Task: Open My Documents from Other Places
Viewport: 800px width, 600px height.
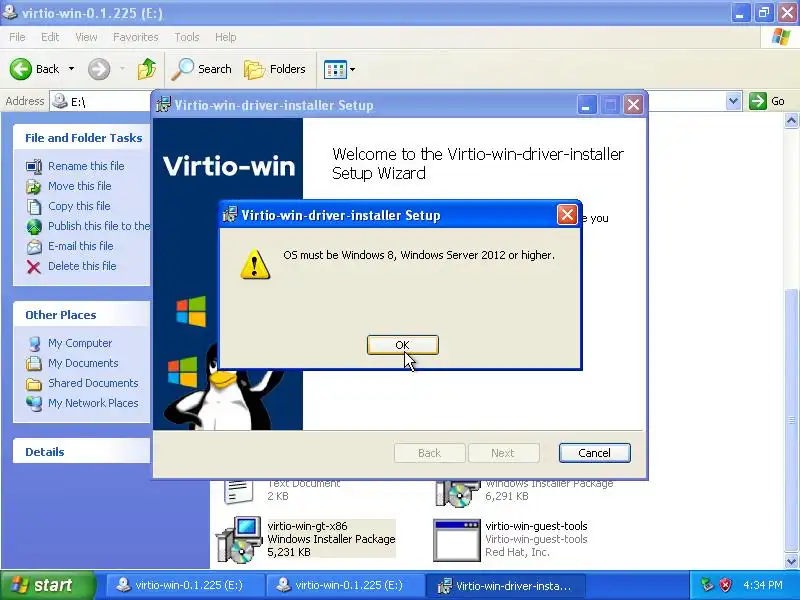Action: (83, 363)
